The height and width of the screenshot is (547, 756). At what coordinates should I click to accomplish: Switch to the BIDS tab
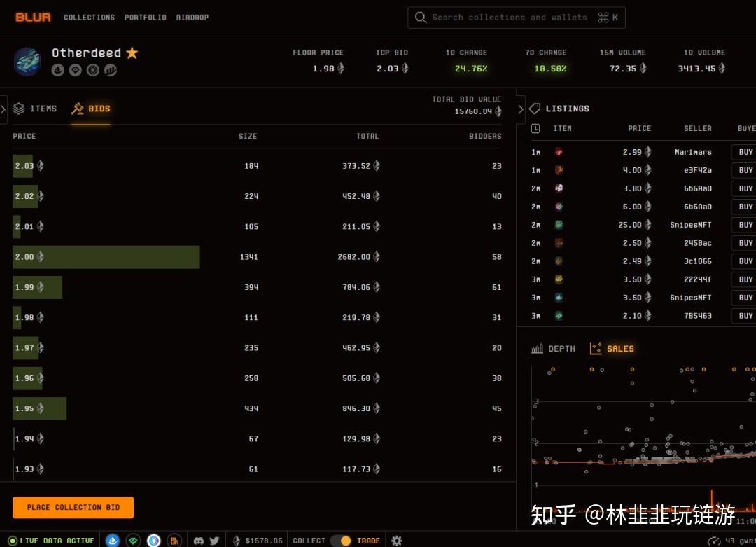tap(91, 109)
